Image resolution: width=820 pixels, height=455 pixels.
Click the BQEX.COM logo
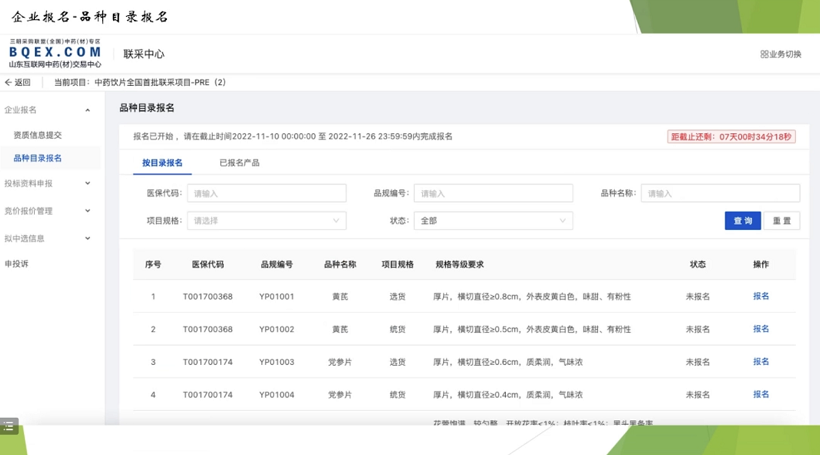pos(55,53)
